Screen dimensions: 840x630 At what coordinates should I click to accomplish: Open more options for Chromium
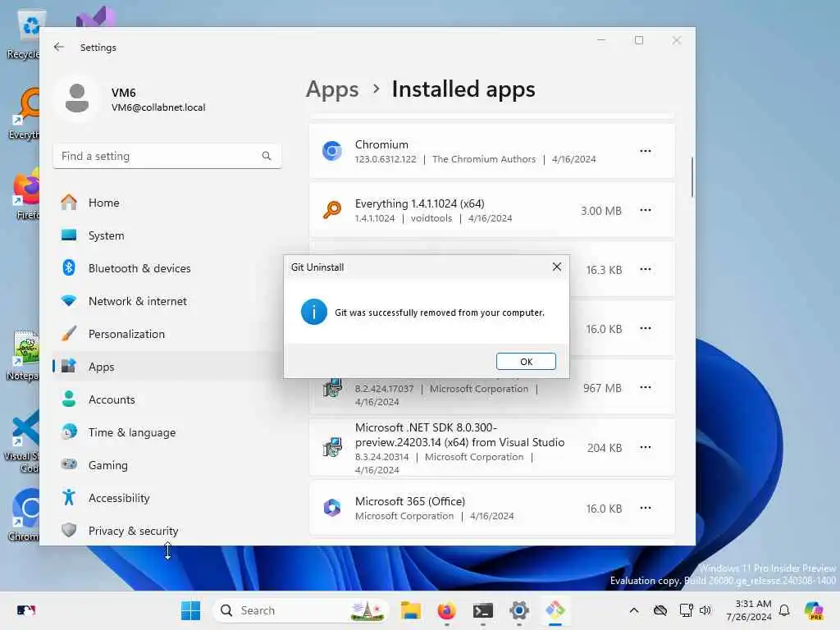646,151
